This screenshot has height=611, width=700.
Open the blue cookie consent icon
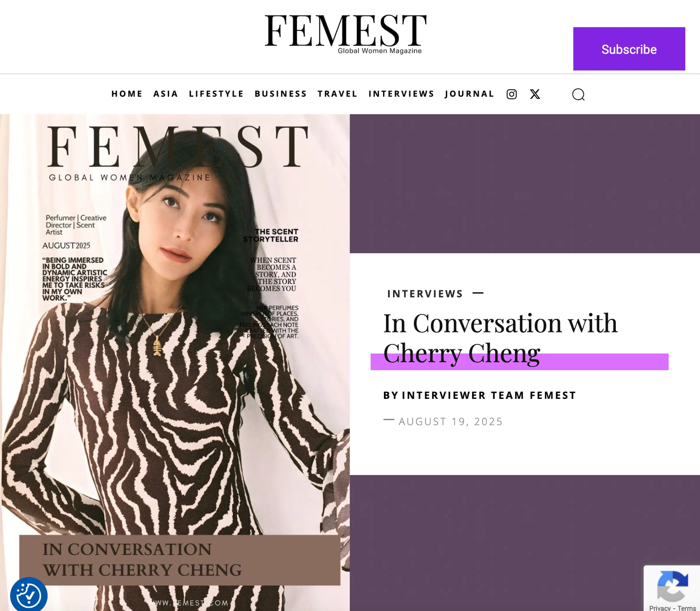click(x=29, y=595)
